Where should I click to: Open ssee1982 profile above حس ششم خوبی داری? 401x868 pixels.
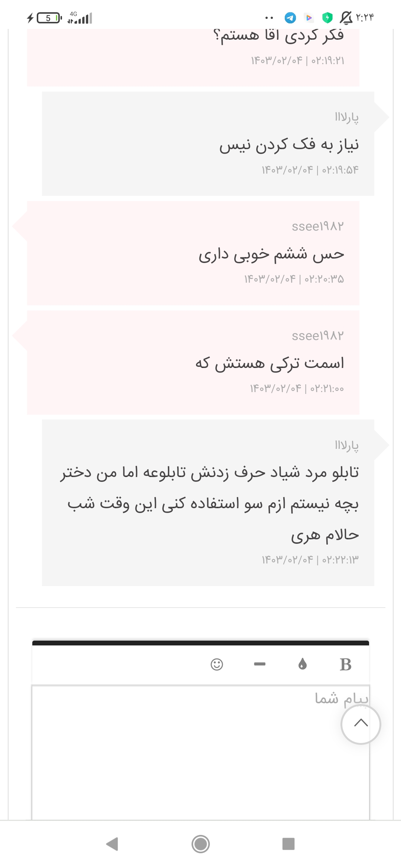tap(318, 226)
